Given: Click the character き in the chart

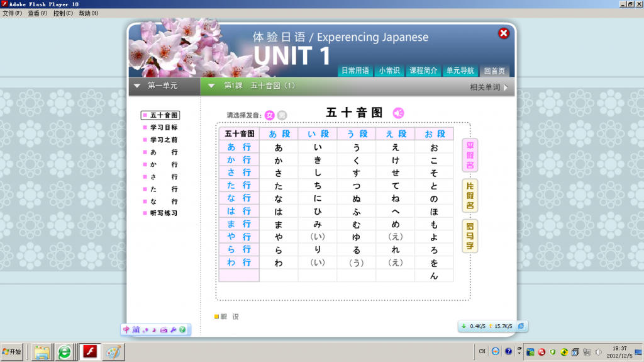Looking at the screenshot, I should 318,160.
